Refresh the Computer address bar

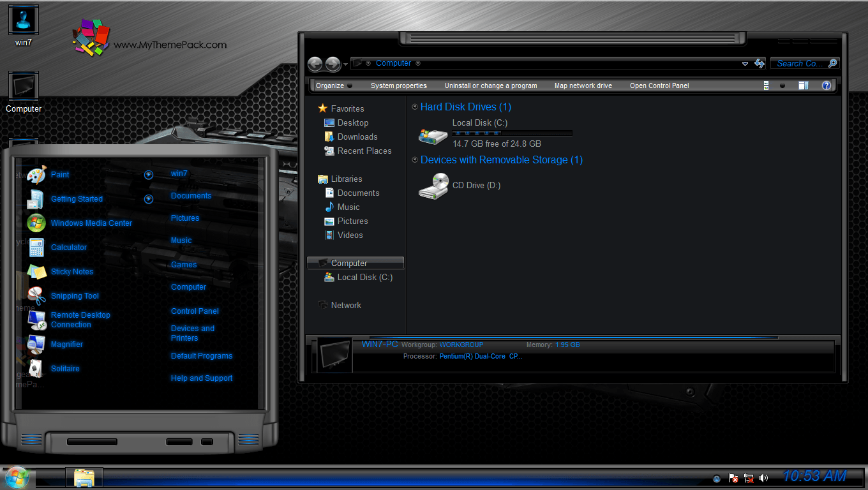click(x=759, y=63)
